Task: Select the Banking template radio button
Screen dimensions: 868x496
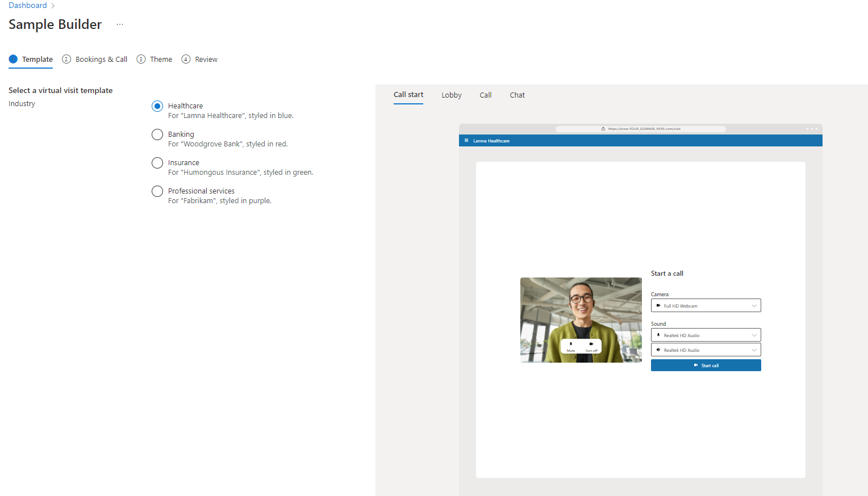Action: 157,134
